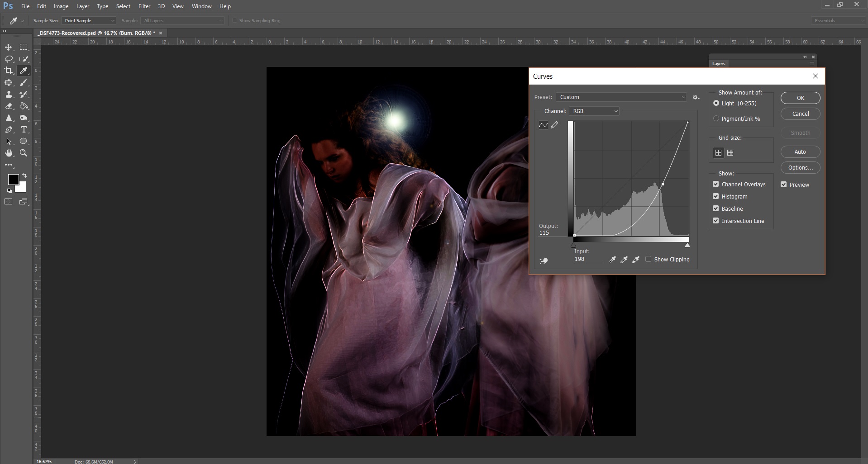Select the Crop tool
Viewport: 868px width, 464px height.
(9, 71)
